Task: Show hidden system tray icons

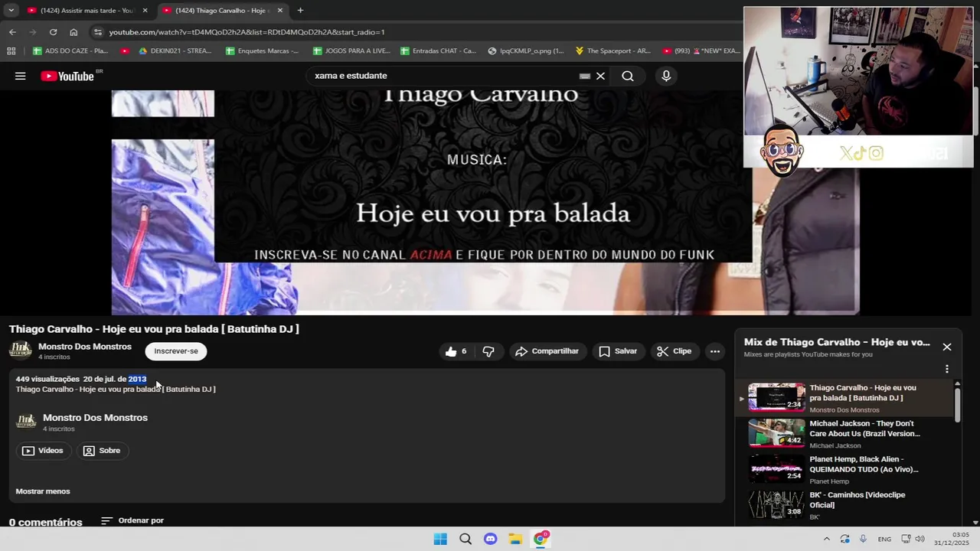Action: coord(826,539)
